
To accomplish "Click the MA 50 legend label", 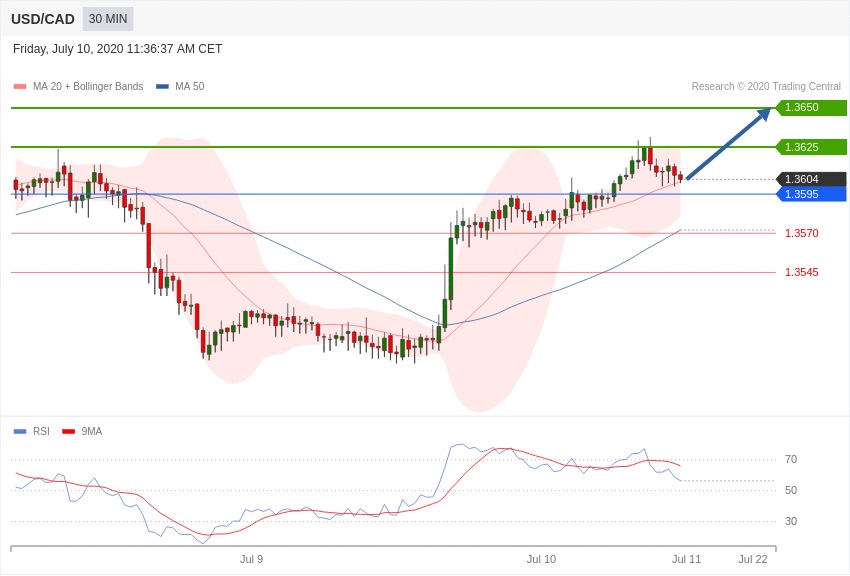I will [x=190, y=86].
